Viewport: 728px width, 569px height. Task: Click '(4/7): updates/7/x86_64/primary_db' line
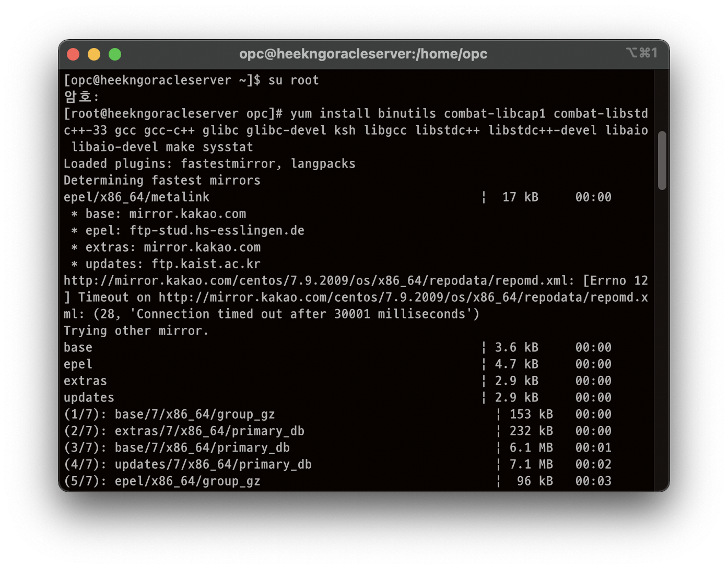click(x=187, y=465)
